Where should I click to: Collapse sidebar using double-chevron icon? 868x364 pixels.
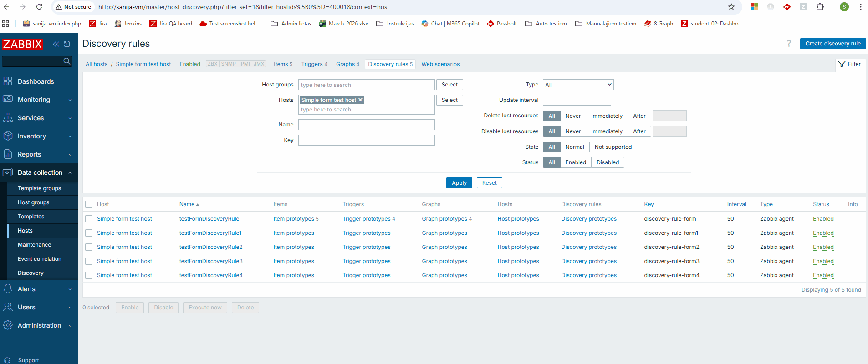[56, 44]
